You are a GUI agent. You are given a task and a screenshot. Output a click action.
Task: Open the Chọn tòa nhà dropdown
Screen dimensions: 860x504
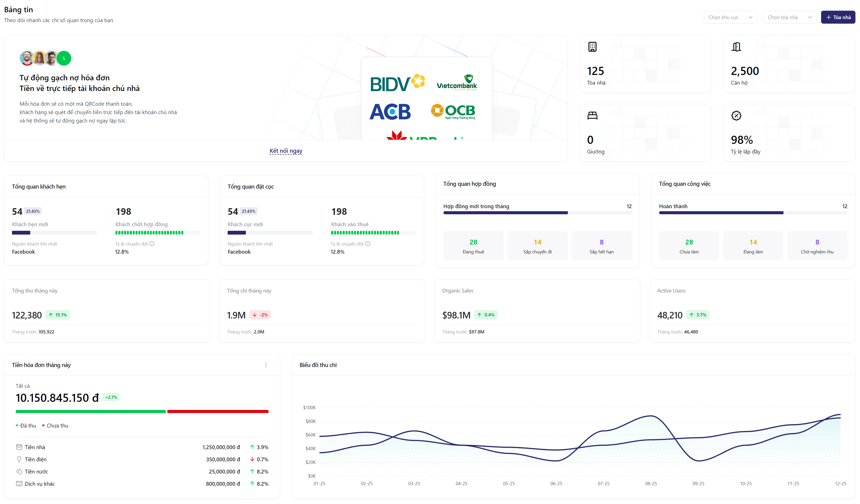[x=789, y=17]
